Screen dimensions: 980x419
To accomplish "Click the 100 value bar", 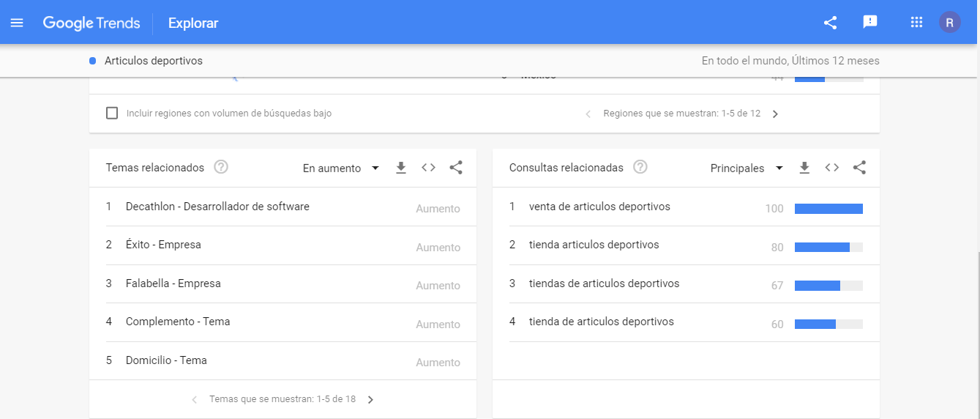I will click(x=828, y=209).
